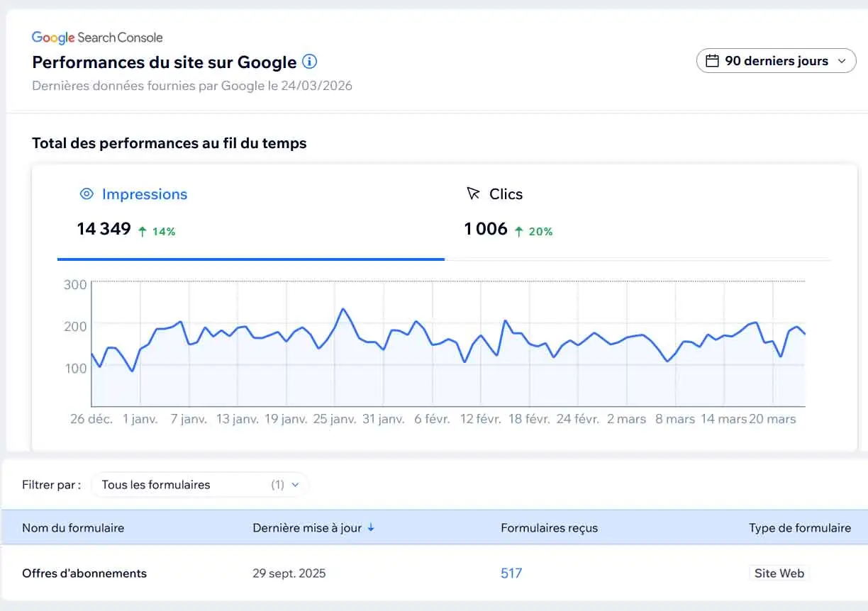Screen dimensions: 868x611
Task: Click the "Site Web" form type badge
Action: pos(779,573)
